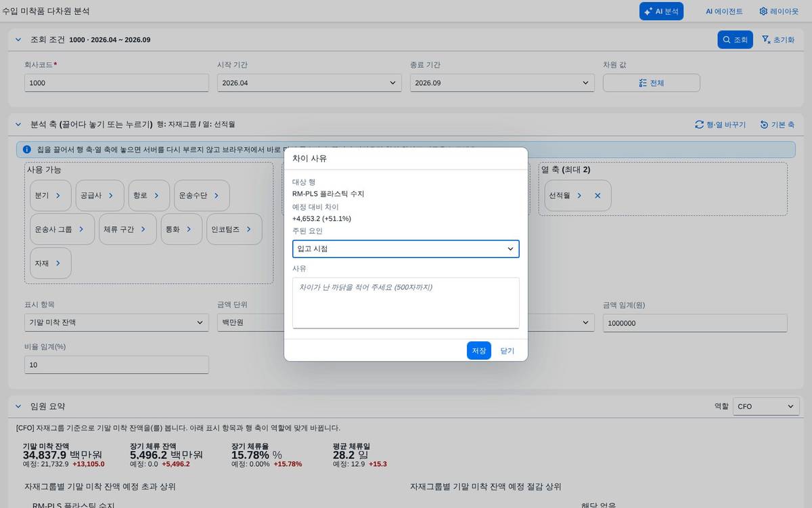
Task: Open the 시작 기간 2026.04 dropdown
Action: (309, 83)
